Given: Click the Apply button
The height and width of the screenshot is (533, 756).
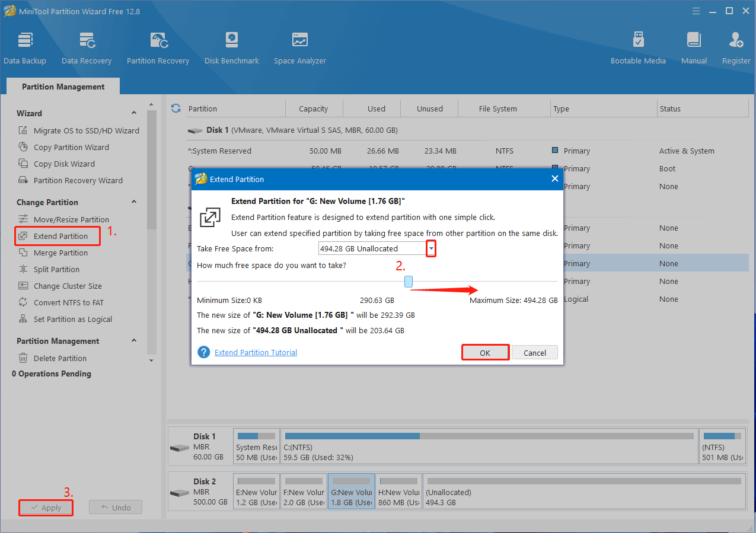Looking at the screenshot, I should click(x=46, y=508).
